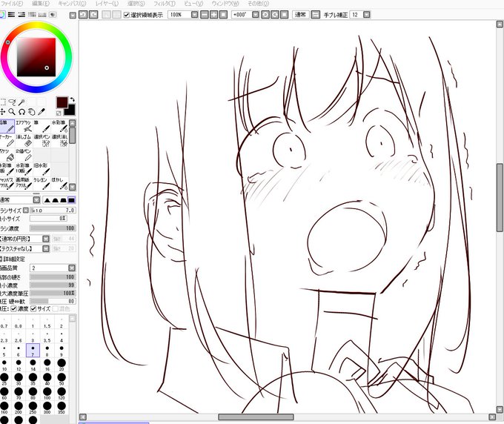Open brush size multiplier dropdown
Image resolution: width=504 pixels, height=424 pixels.
(26, 211)
